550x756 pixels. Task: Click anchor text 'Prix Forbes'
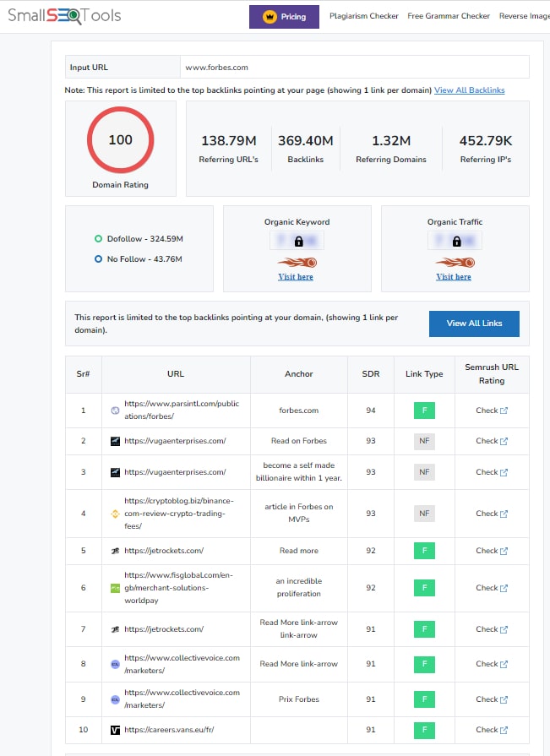[x=299, y=699]
